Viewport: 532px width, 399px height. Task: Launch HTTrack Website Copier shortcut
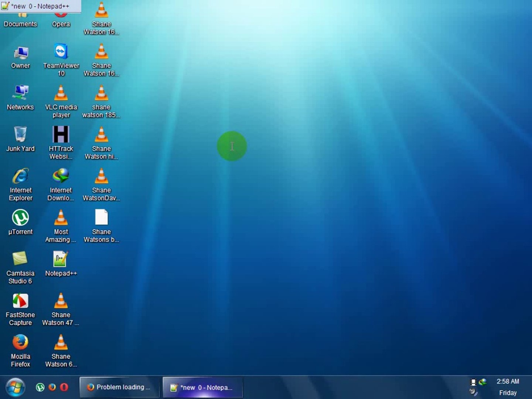click(x=61, y=143)
